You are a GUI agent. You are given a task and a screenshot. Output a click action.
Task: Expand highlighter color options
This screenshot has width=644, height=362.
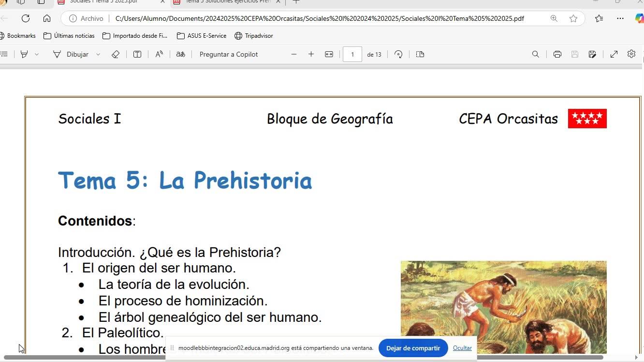[37, 54]
